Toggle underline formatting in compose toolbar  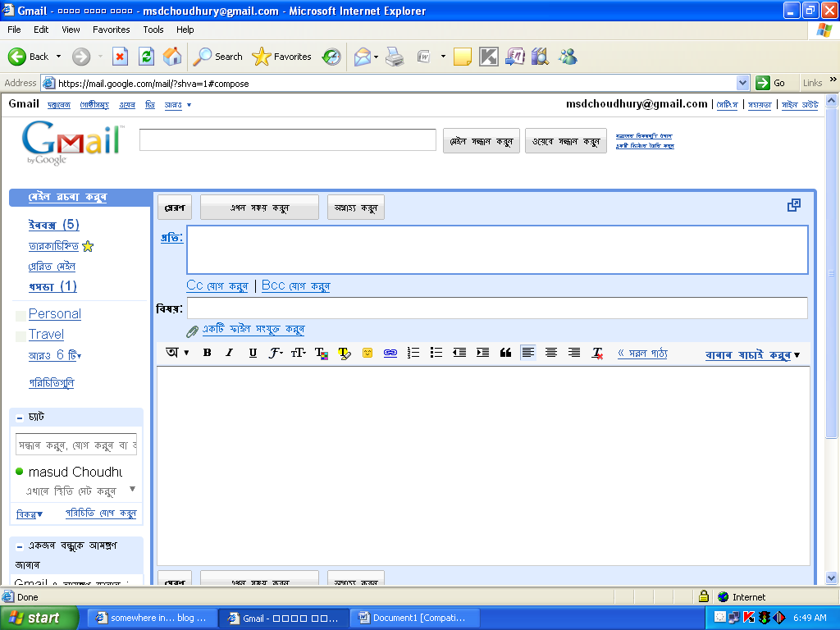(253, 353)
